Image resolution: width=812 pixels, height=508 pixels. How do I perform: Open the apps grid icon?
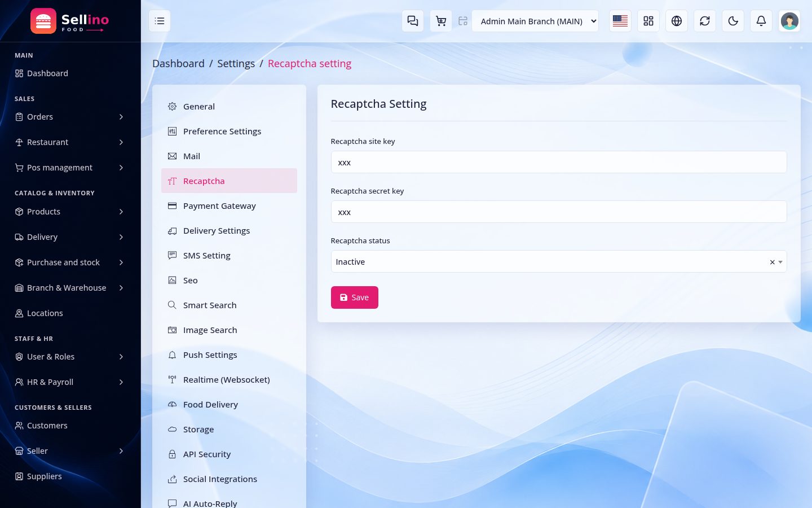pos(648,21)
